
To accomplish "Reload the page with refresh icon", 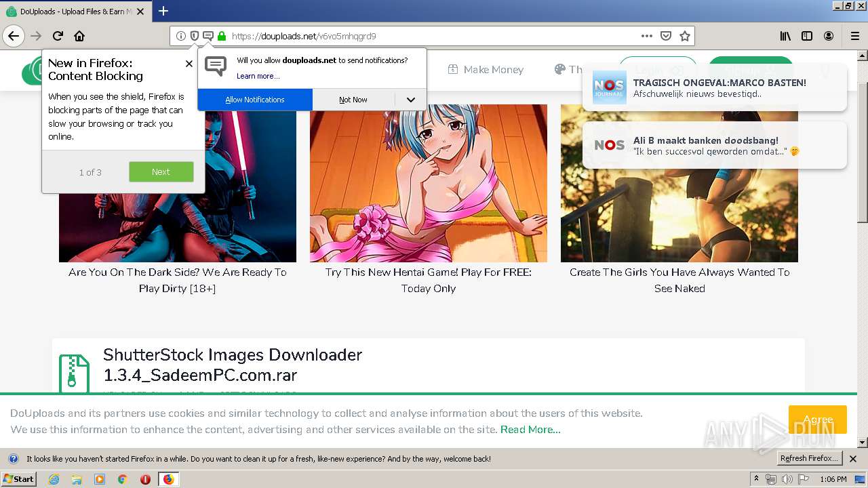I will point(58,36).
